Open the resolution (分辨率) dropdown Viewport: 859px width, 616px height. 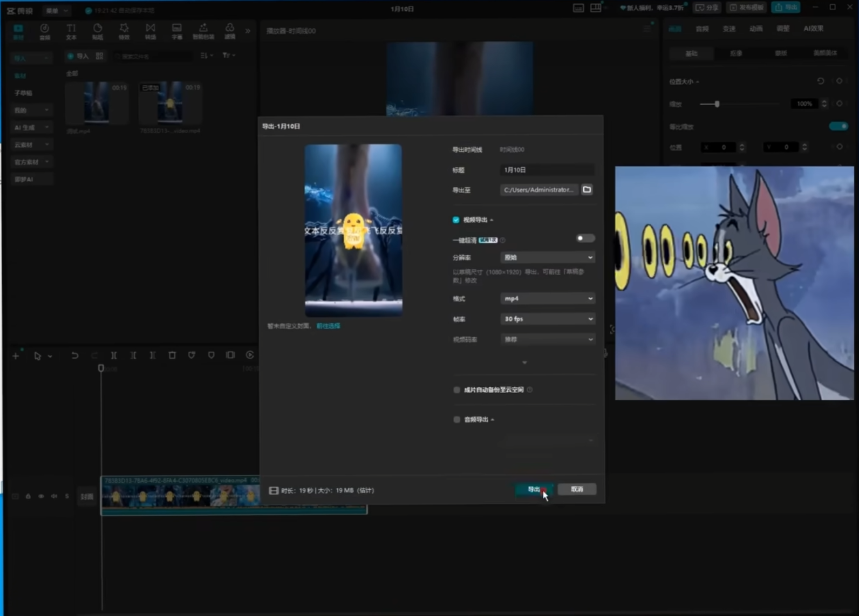[x=548, y=258]
